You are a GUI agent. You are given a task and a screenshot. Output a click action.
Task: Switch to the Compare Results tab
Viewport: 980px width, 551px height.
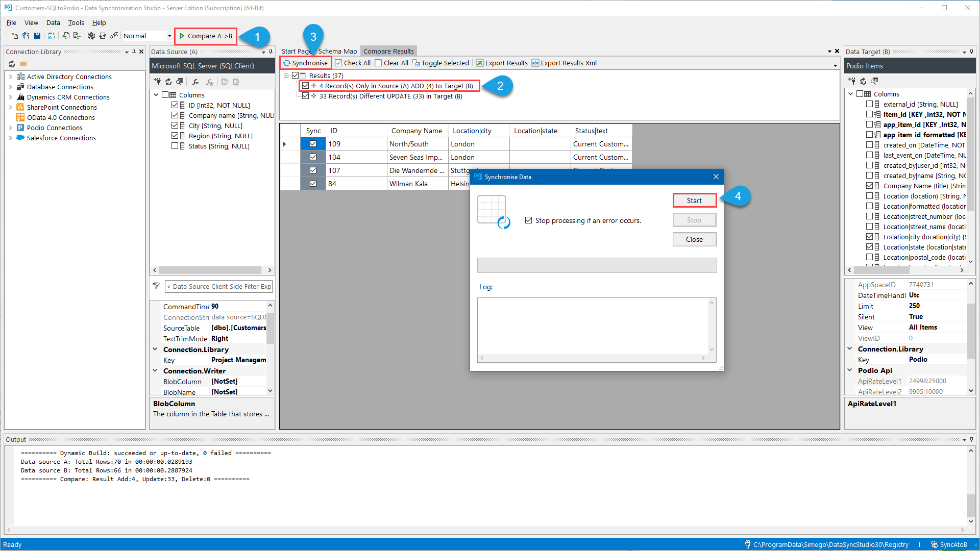tap(388, 51)
